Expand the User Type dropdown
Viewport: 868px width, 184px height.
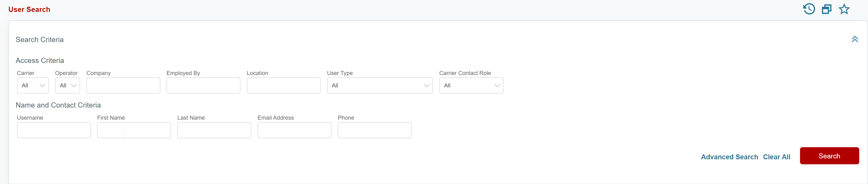[380, 85]
